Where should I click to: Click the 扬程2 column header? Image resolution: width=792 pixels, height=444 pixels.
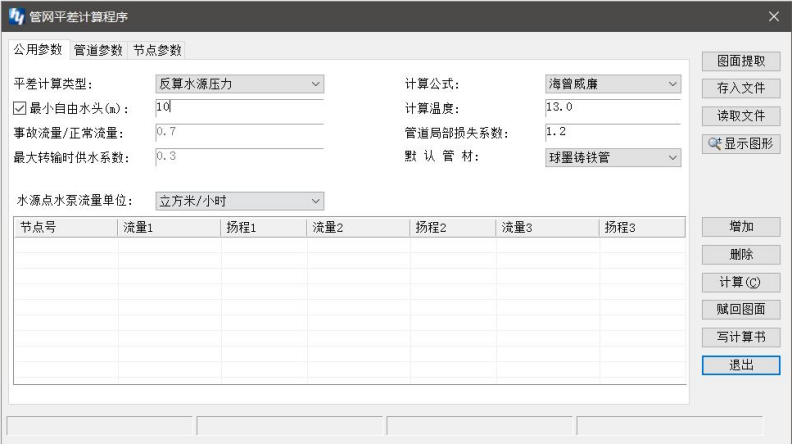[453, 227]
